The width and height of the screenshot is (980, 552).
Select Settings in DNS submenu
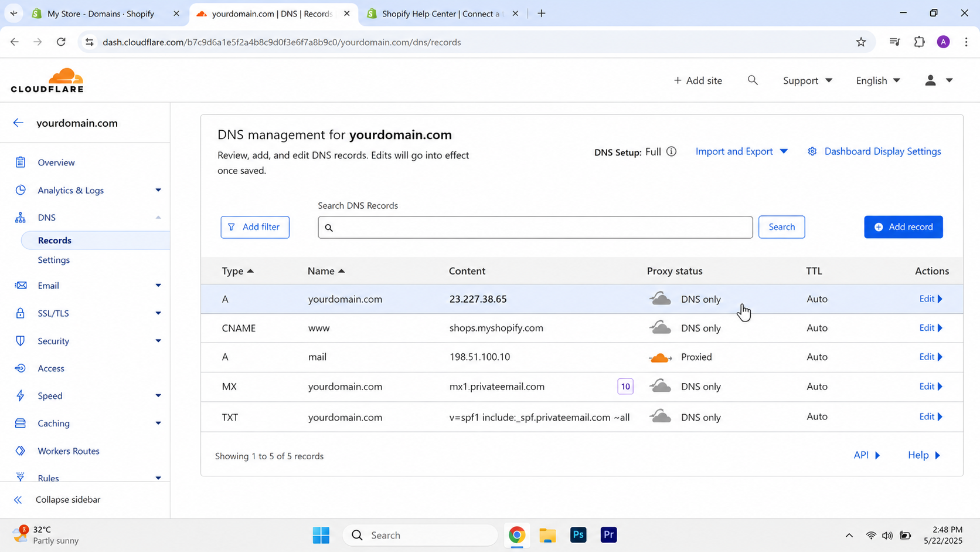tap(54, 260)
